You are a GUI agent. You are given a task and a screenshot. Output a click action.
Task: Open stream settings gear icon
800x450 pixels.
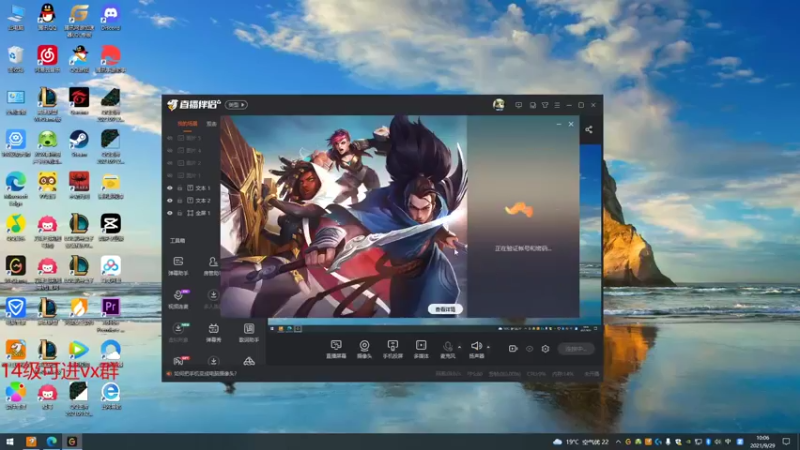545,349
